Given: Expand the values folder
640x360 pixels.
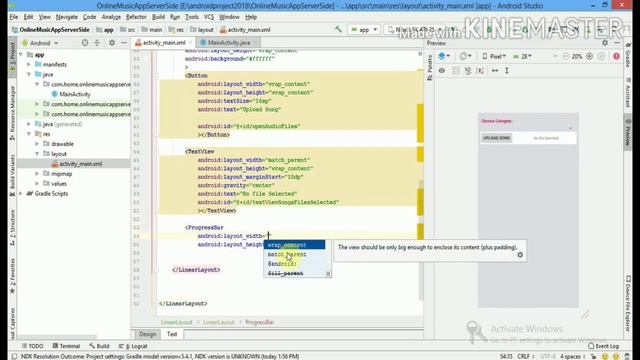Looking at the screenshot, I should (37, 184).
